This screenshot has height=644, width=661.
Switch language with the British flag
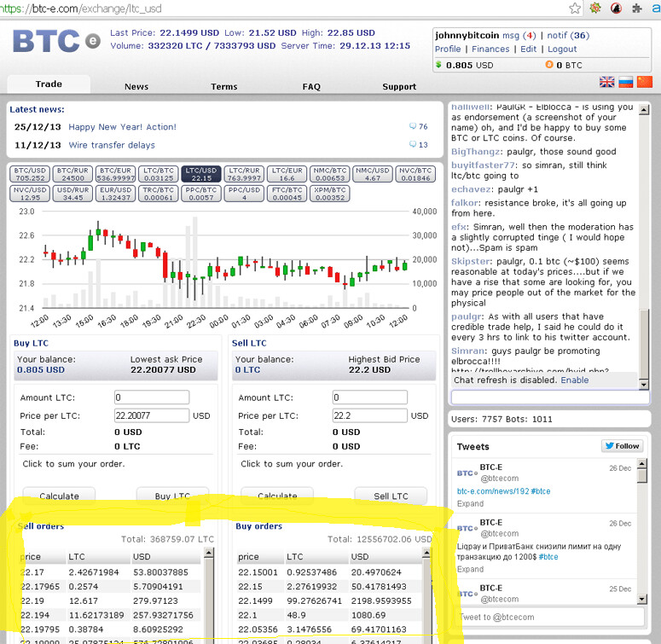[606, 82]
